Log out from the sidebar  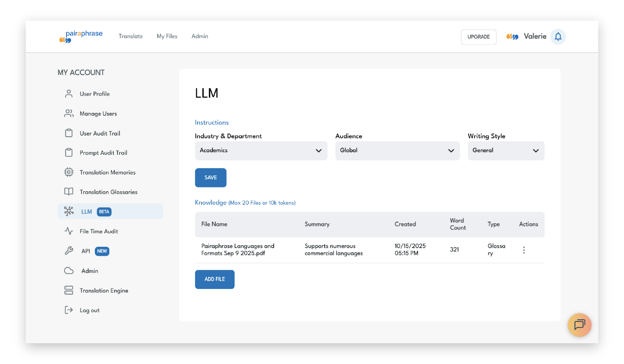pyautogui.click(x=89, y=310)
